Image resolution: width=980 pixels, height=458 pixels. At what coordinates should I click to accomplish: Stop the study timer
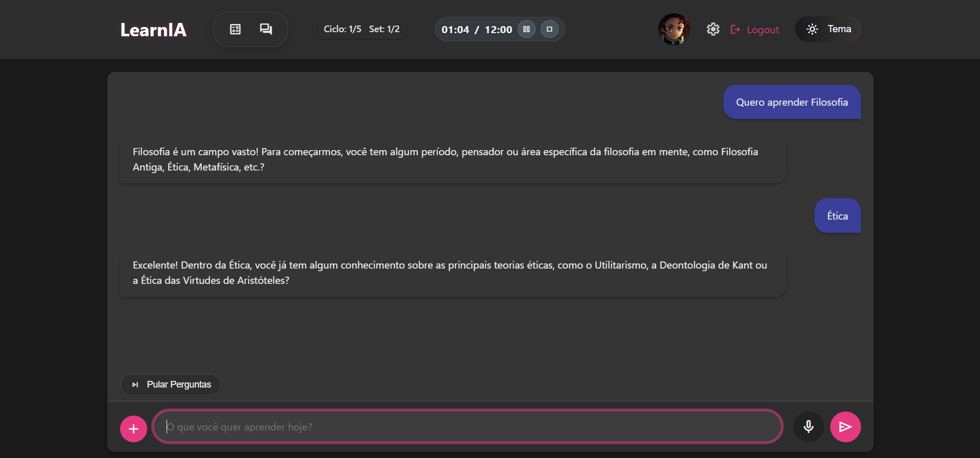coord(549,30)
